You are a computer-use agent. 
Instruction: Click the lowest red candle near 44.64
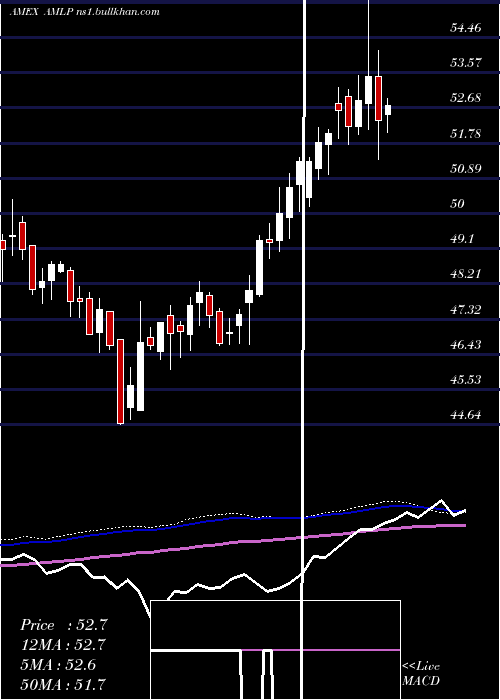[x=121, y=381]
